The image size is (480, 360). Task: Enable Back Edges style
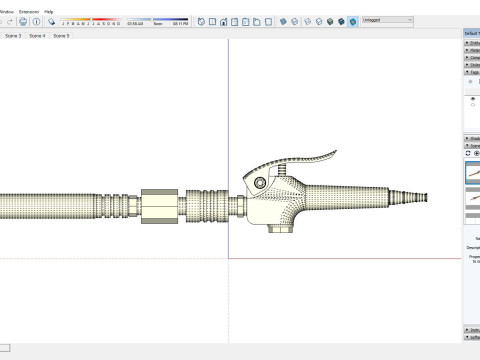(x=295, y=22)
